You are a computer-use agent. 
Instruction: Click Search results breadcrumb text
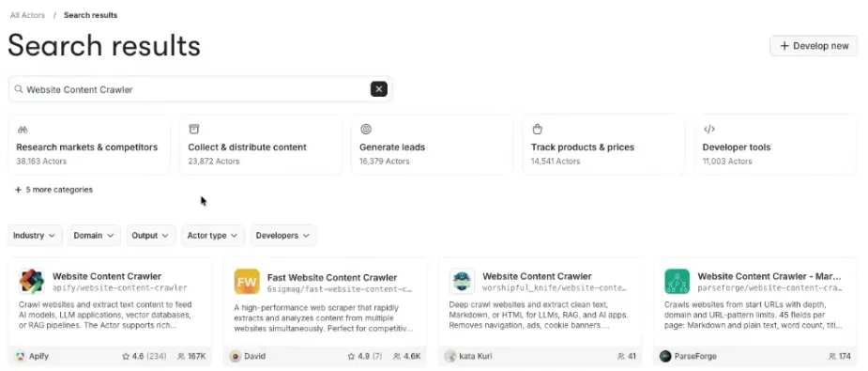(x=90, y=15)
